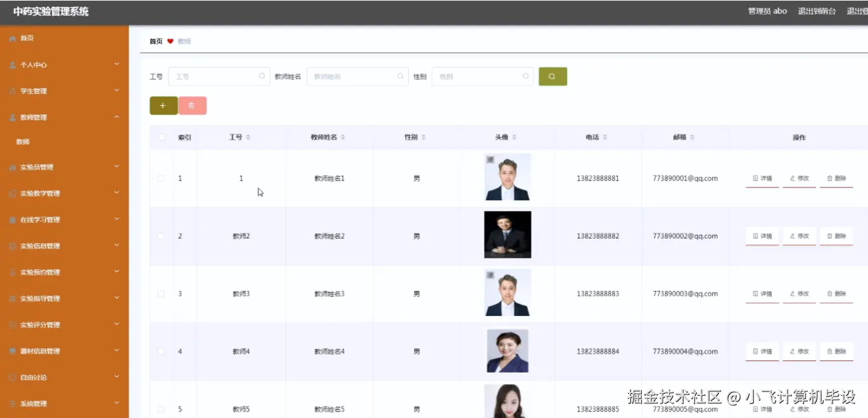Click 首页 in the breadcrumb
The height and width of the screenshot is (418, 868).
tap(156, 41)
